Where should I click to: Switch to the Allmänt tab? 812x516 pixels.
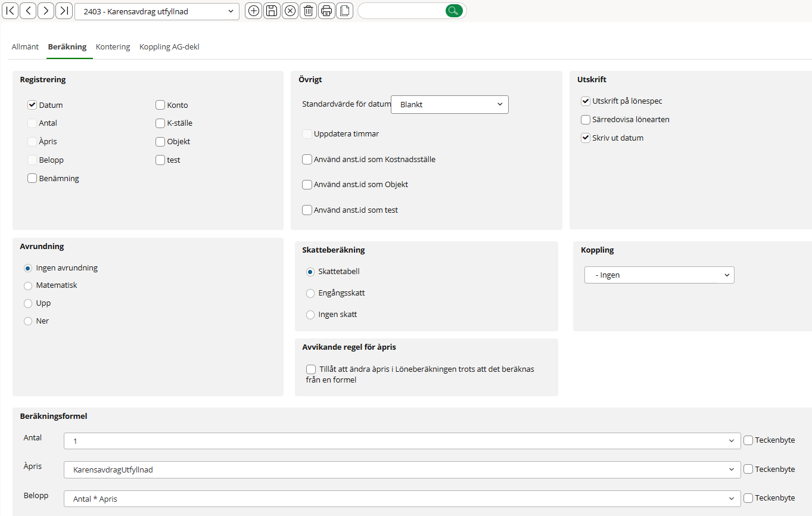coord(25,47)
